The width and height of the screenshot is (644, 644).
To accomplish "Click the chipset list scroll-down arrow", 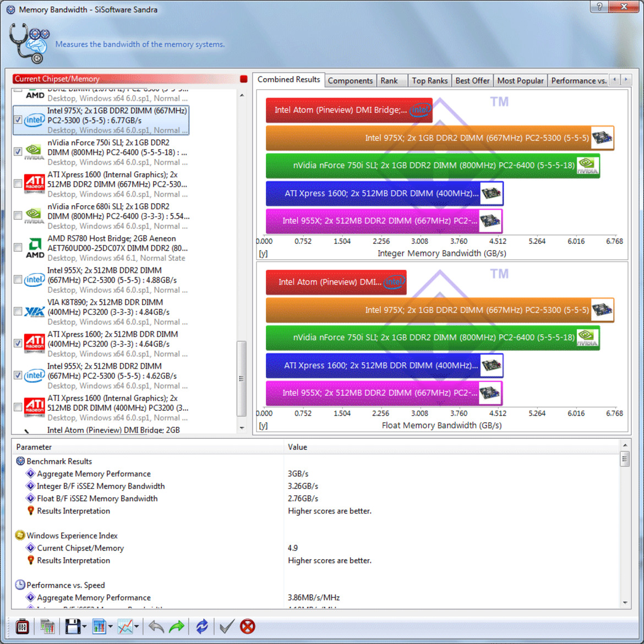I will click(242, 428).
